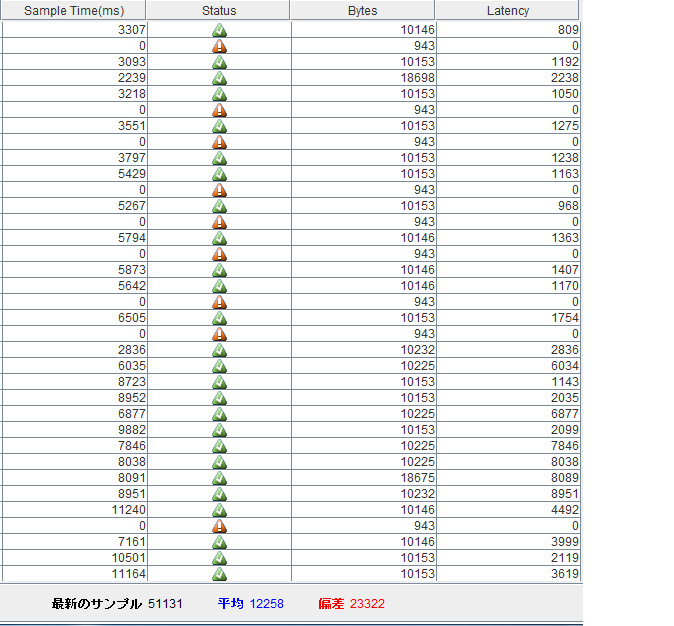Click the green status icon for sample 2239
This screenshot has width=674, height=626.
pos(219,78)
